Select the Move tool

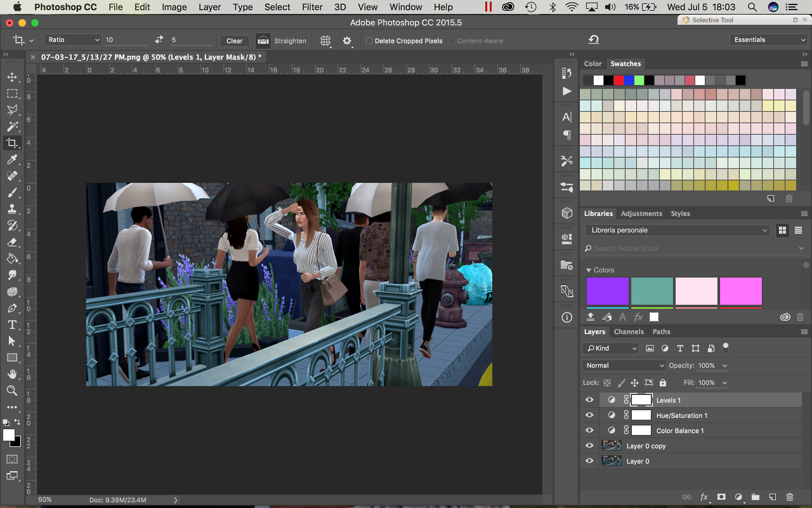click(12, 77)
